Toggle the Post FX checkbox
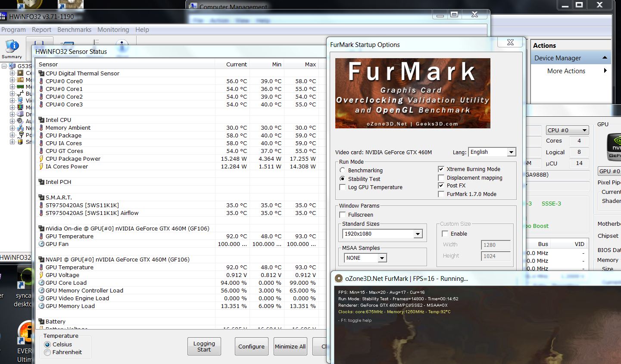 [441, 186]
